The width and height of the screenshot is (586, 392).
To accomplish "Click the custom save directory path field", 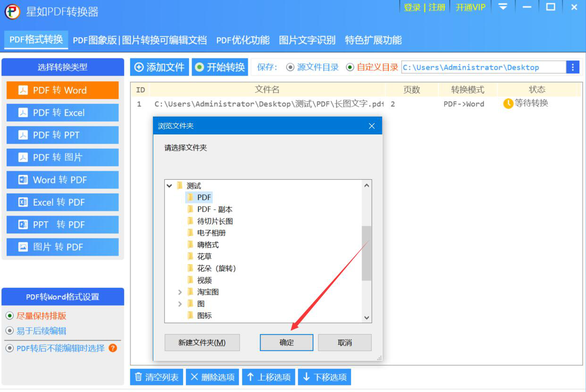I will (x=484, y=67).
